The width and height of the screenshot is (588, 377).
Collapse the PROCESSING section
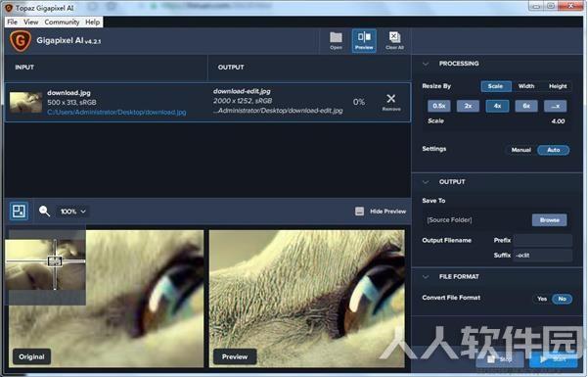pyautogui.click(x=426, y=64)
